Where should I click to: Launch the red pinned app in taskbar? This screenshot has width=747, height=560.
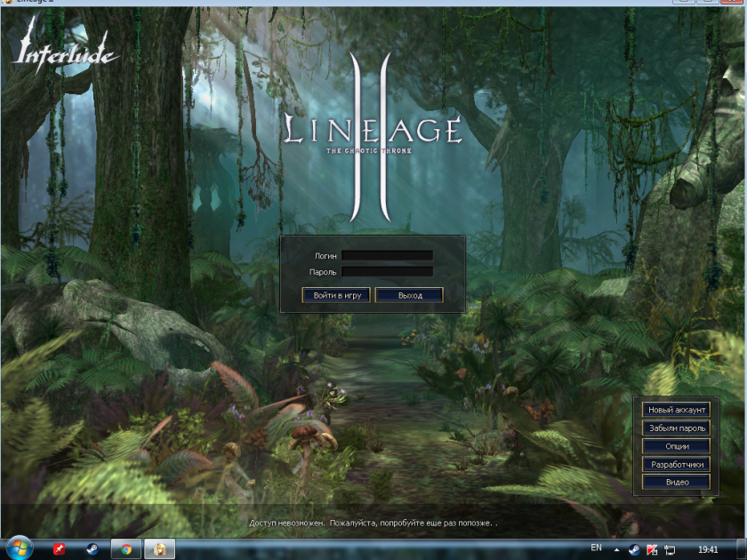click(x=60, y=549)
